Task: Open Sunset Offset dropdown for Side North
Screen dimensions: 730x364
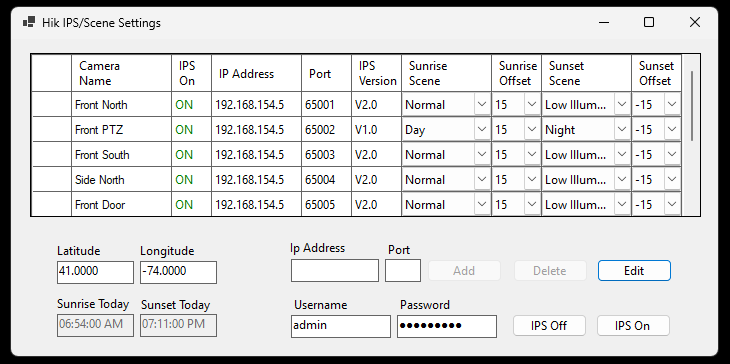Action: (x=672, y=179)
